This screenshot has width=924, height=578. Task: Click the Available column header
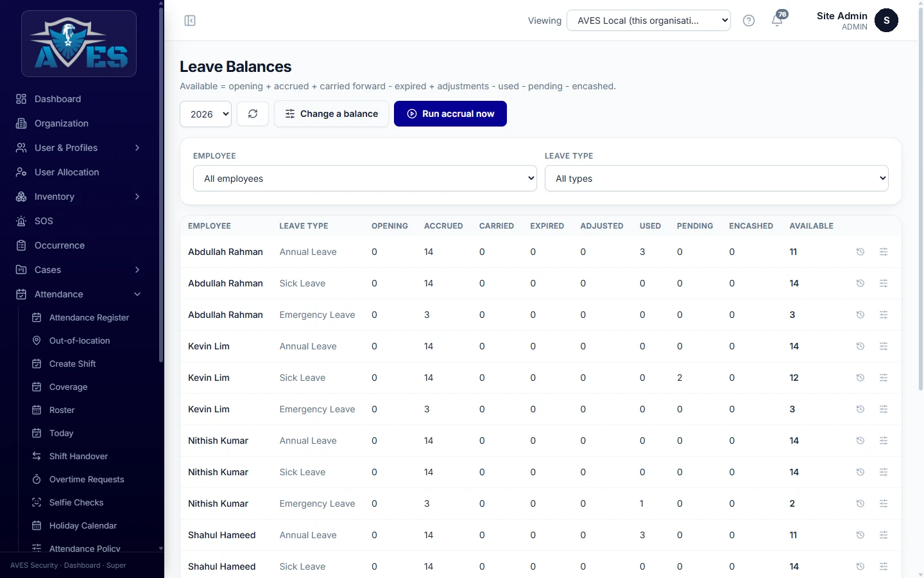811,226
